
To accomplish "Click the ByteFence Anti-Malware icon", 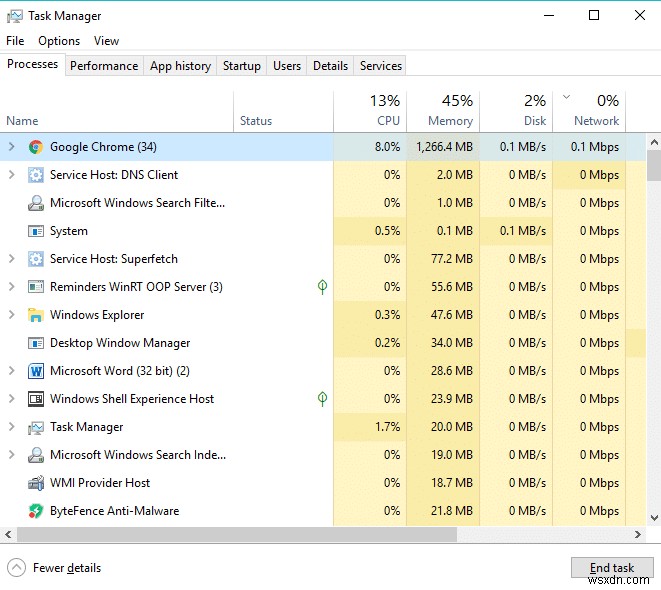I will click(x=36, y=511).
